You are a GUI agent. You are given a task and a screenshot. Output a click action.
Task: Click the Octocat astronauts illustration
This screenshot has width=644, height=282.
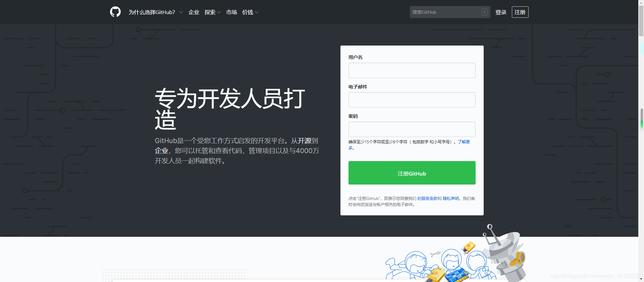(x=455, y=254)
